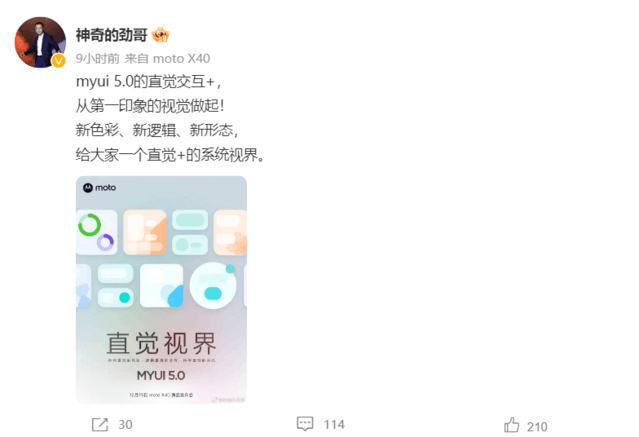Click the moto logo in the poster
This screenshot has width=639, height=437.
pos(99,188)
